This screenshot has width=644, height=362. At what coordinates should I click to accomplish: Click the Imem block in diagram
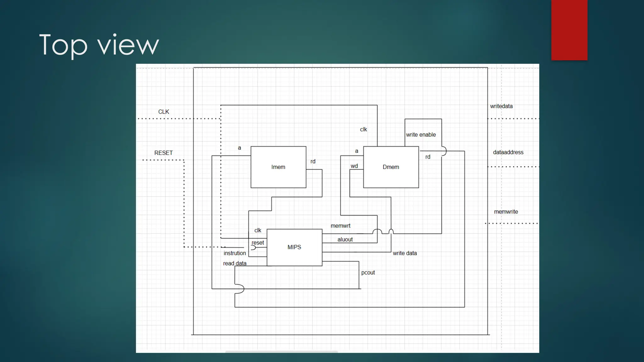[278, 167]
